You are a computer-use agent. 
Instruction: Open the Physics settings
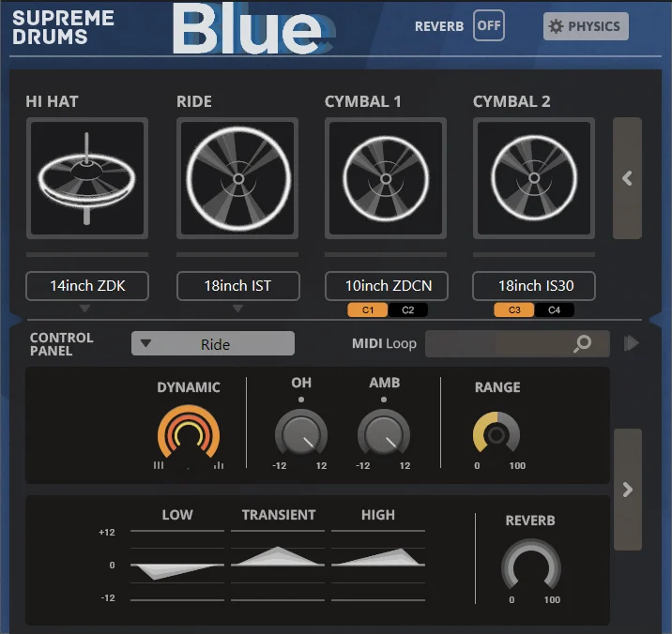tap(586, 26)
